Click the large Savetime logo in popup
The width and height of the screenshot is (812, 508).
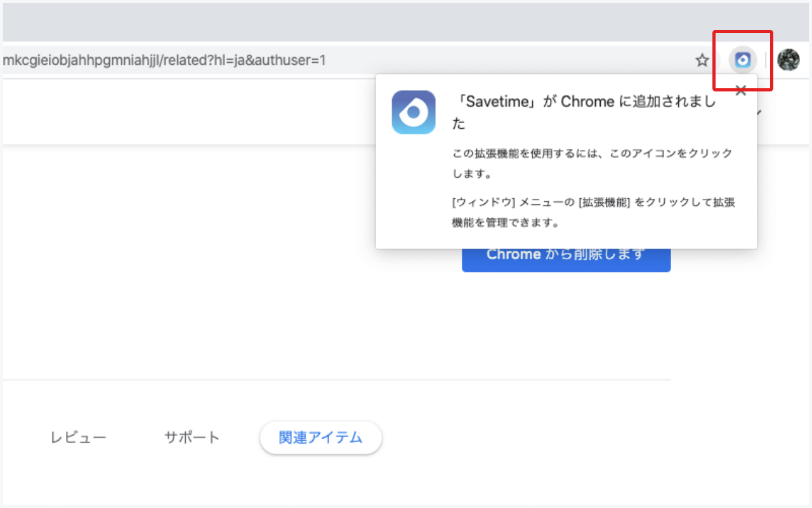(414, 112)
